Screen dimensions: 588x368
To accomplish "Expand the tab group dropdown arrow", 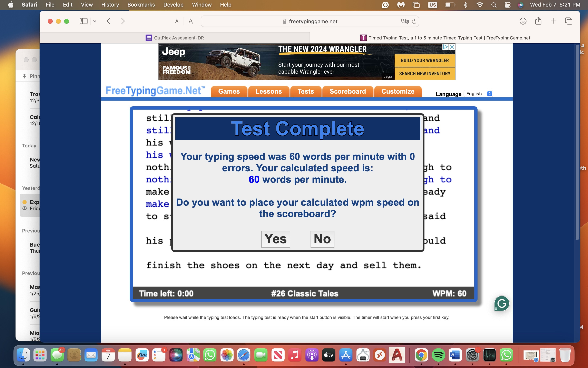I will point(95,21).
